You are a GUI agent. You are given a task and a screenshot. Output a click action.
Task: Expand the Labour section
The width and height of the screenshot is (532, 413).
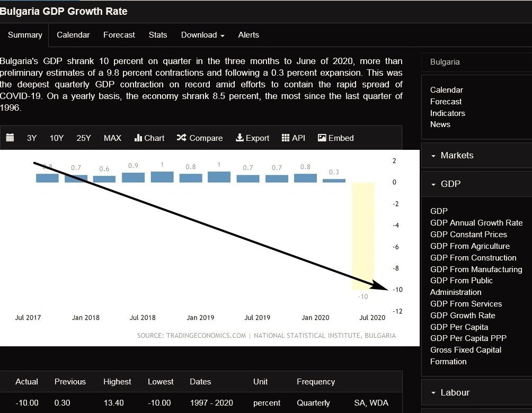pos(455,392)
